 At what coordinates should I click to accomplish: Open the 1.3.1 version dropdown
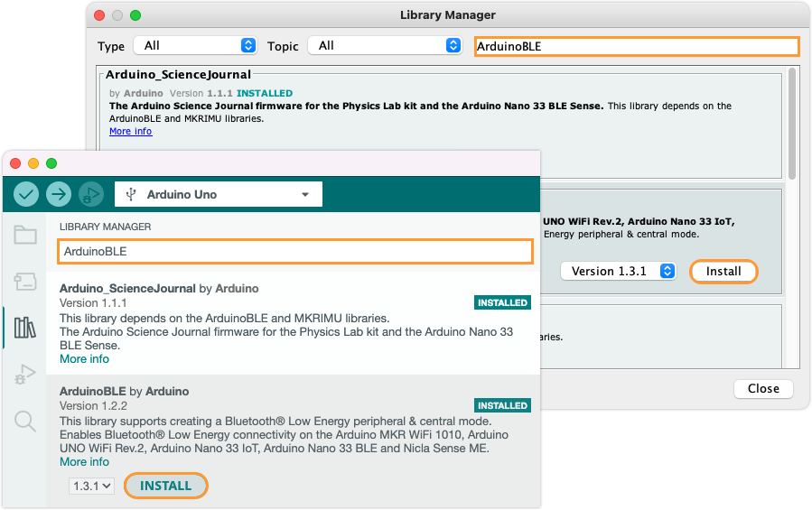coord(91,487)
